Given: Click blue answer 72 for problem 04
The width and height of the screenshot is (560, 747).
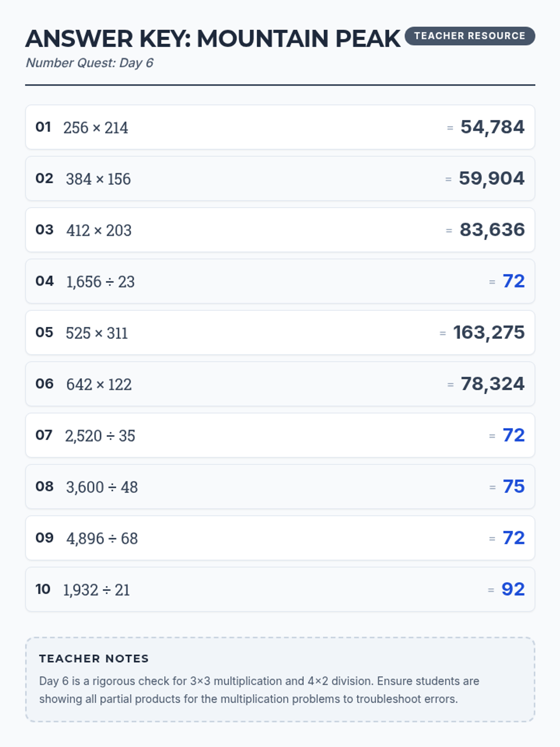Looking at the screenshot, I should (514, 281).
